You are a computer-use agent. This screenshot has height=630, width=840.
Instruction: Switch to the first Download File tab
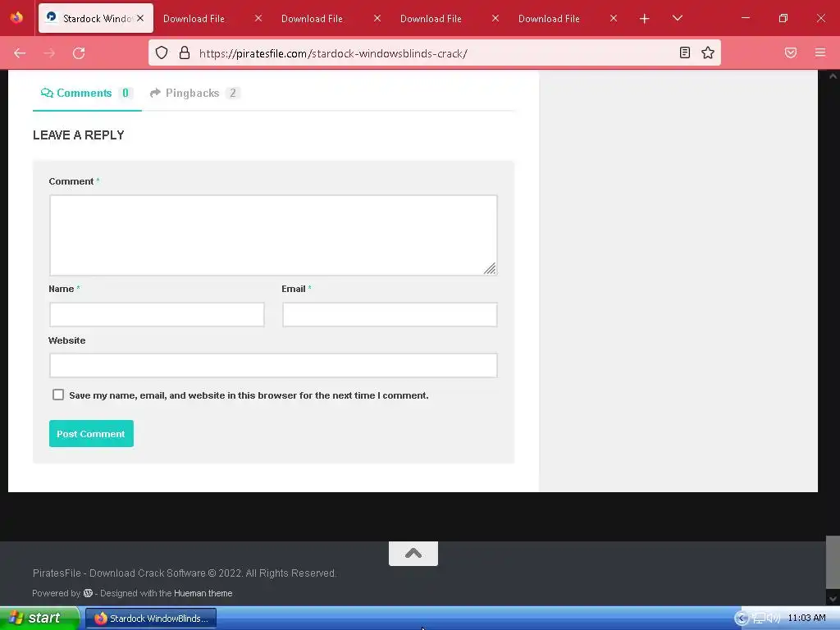[194, 19]
